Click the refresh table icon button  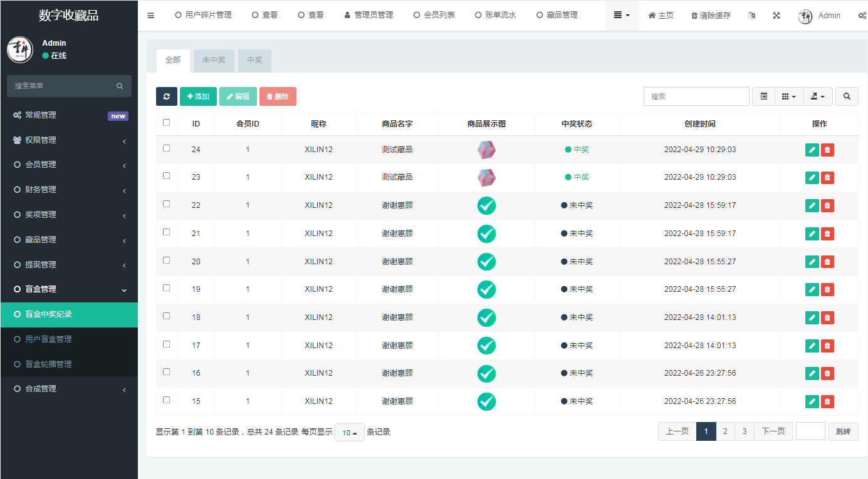[166, 96]
